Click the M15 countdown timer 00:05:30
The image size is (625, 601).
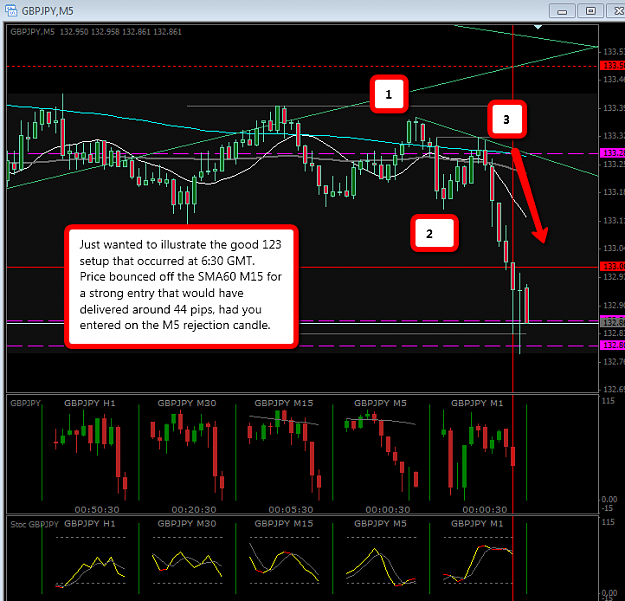click(x=291, y=509)
